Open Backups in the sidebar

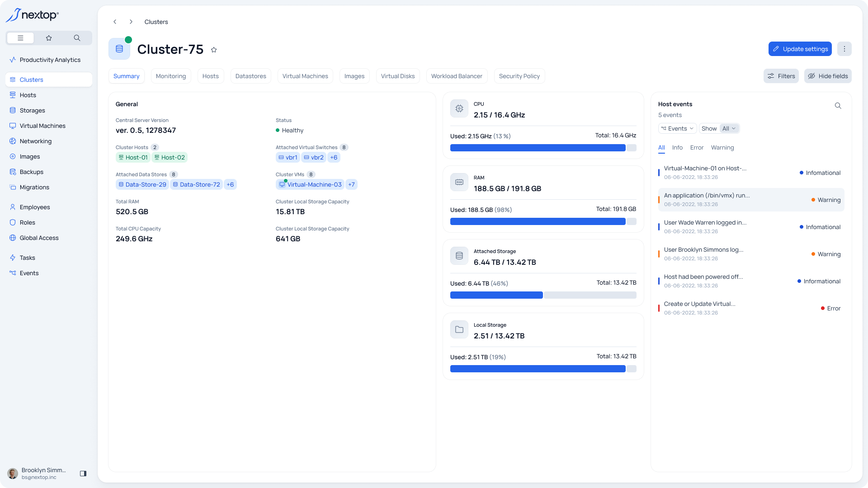click(49, 172)
